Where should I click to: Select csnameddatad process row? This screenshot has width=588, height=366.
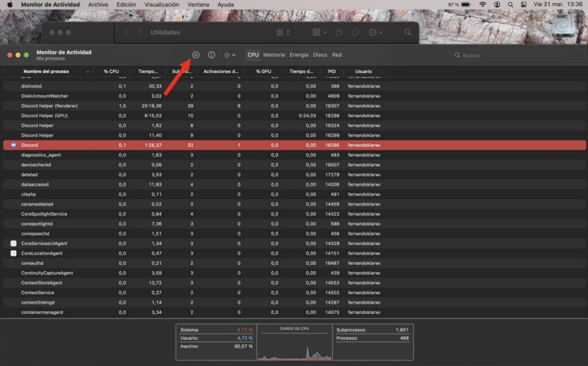pos(294,204)
